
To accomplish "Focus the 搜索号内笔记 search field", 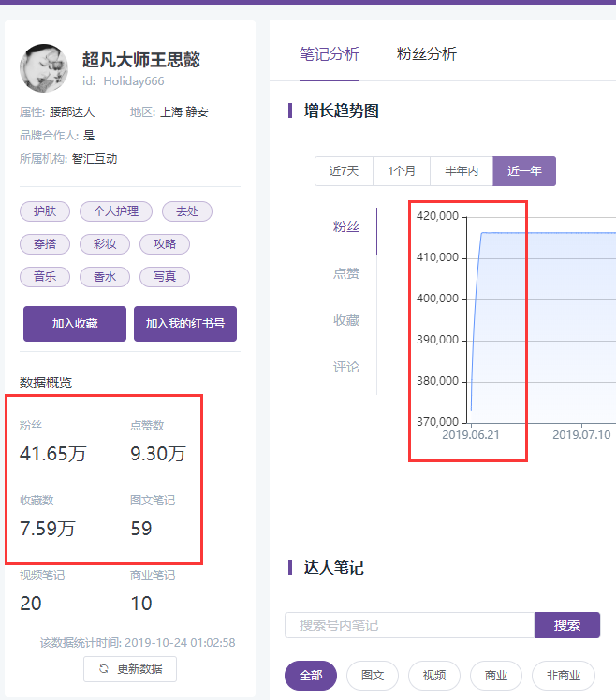I will [410, 625].
